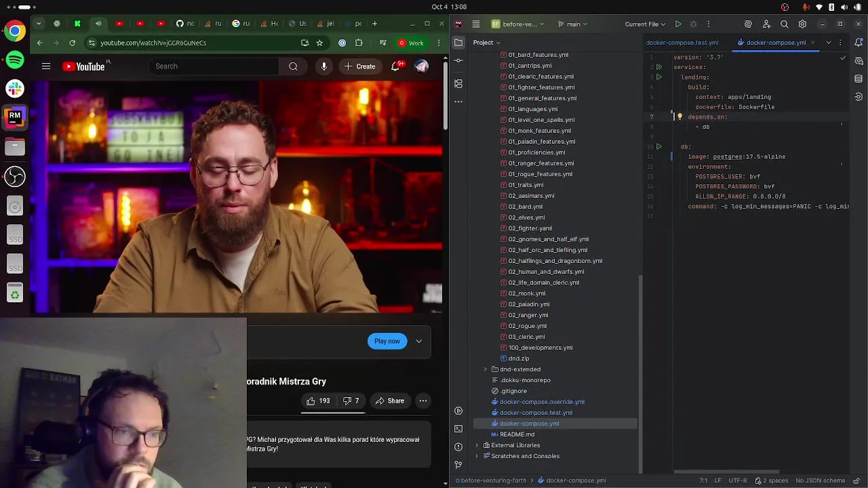Like the video with thumbs up 193

tap(317, 401)
